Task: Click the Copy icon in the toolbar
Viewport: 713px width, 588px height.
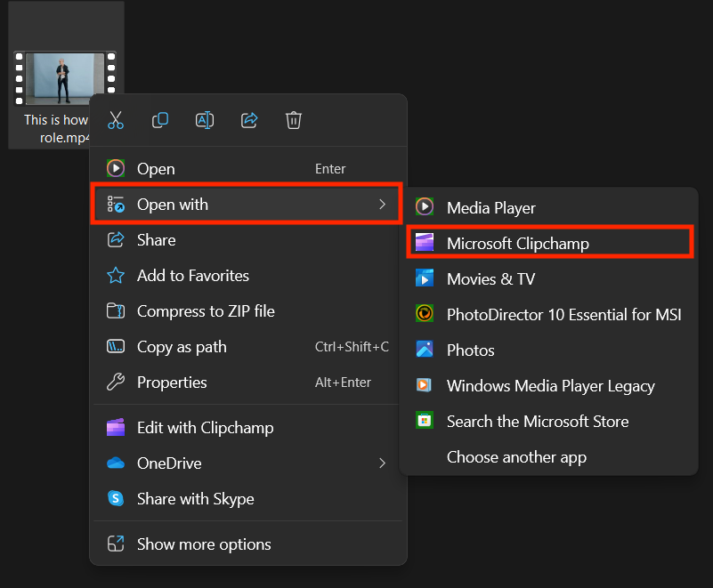Action: pos(159,119)
